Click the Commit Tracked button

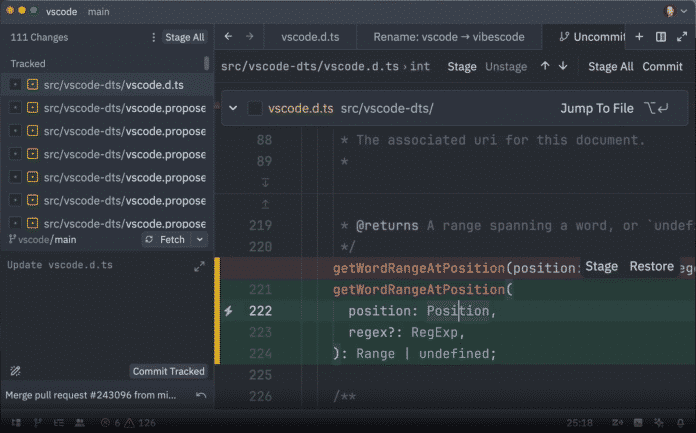tap(168, 371)
